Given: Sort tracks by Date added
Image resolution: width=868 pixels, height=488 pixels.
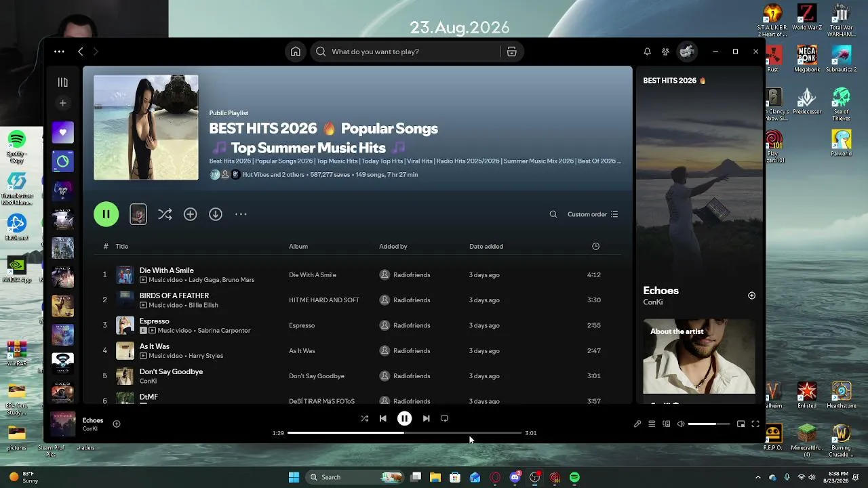Looking at the screenshot, I should [x=486, y=247].
